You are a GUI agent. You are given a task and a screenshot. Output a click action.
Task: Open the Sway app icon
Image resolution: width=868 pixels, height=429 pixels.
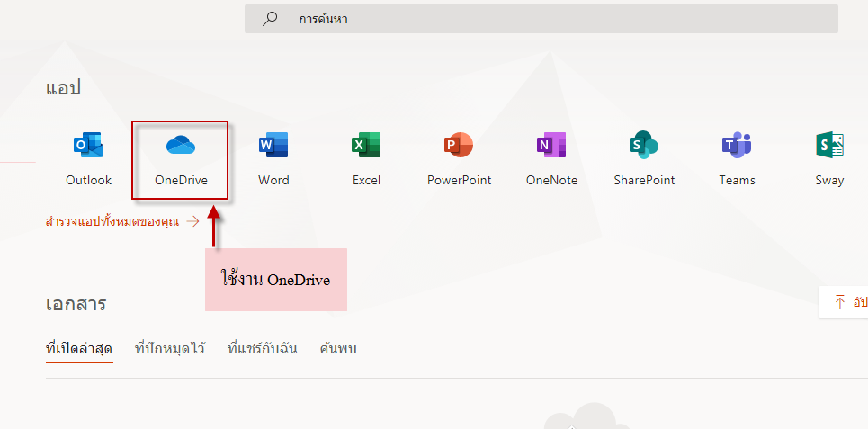829,146
